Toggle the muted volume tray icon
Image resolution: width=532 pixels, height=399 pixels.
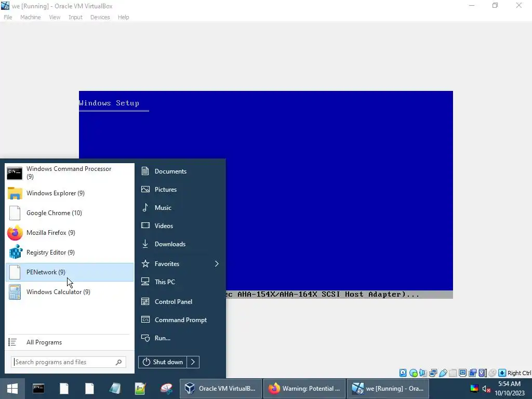[486, 389]
